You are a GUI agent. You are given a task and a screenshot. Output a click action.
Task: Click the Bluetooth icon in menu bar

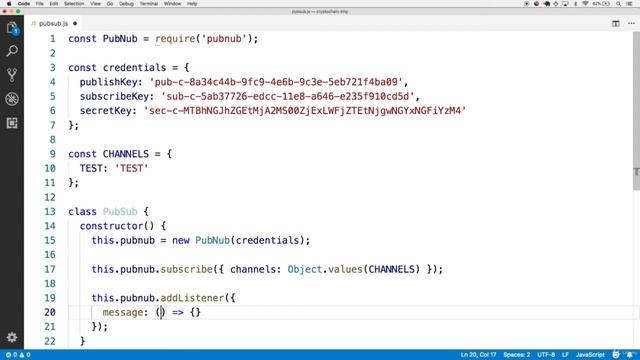[x=576, y=4]
